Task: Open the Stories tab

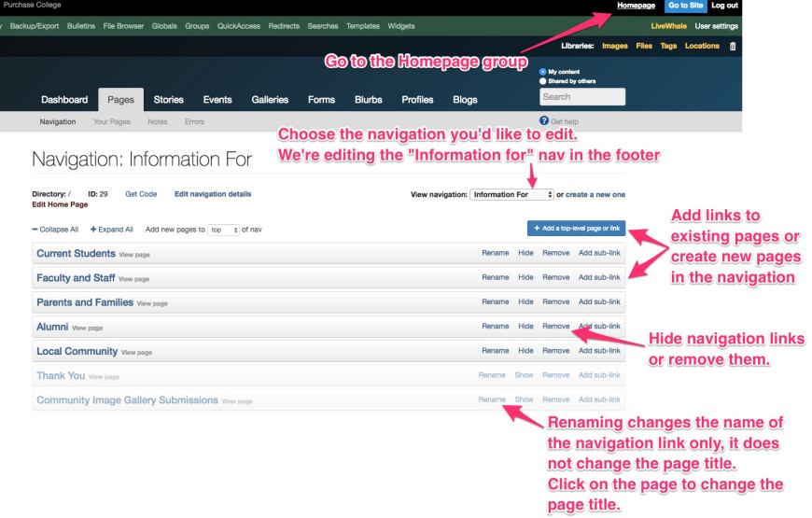Action: pyautogui.click(x=168, y=100)
